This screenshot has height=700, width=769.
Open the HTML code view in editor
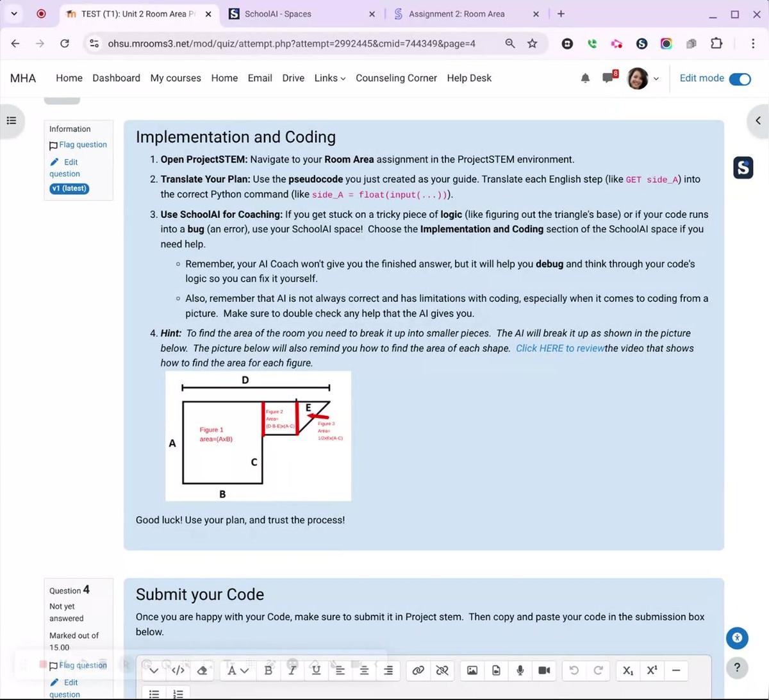(178, 671)
